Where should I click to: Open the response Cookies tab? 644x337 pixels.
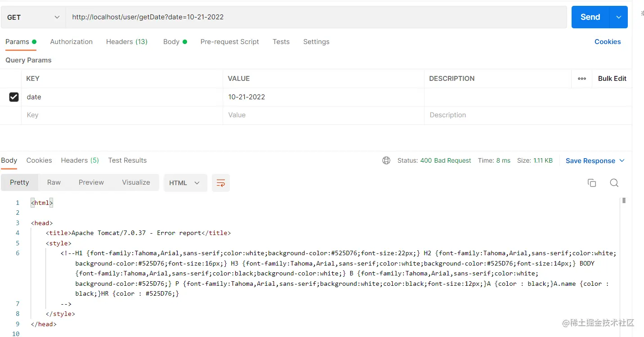[39, 160]
